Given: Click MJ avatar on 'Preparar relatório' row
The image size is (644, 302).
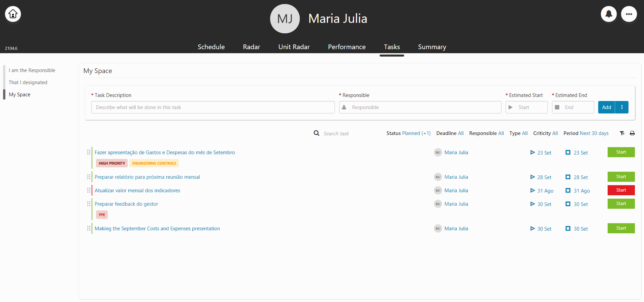Looking at the screenshot, I should click(438, 177).
